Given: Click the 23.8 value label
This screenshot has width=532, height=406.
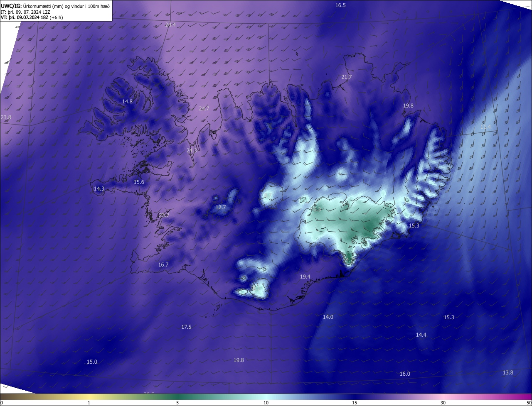Looking at the screenshot, I should coord(6,117).
